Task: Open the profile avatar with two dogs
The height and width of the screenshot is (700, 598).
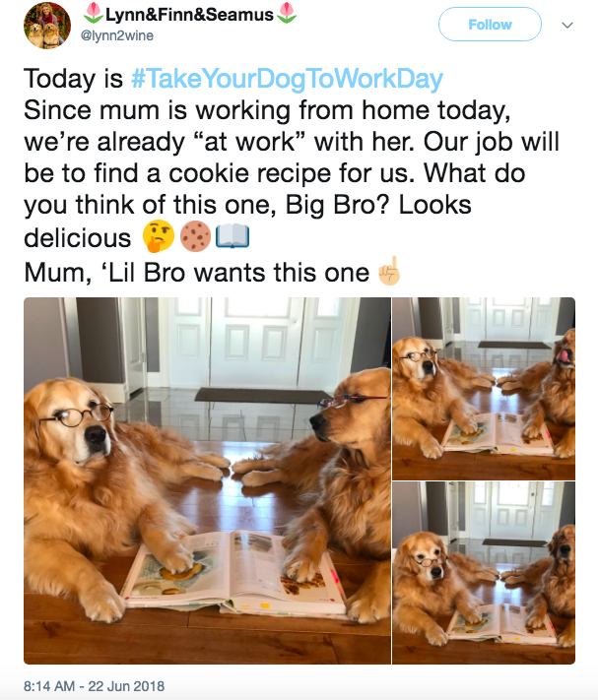Action: click(x=47, y=25)
